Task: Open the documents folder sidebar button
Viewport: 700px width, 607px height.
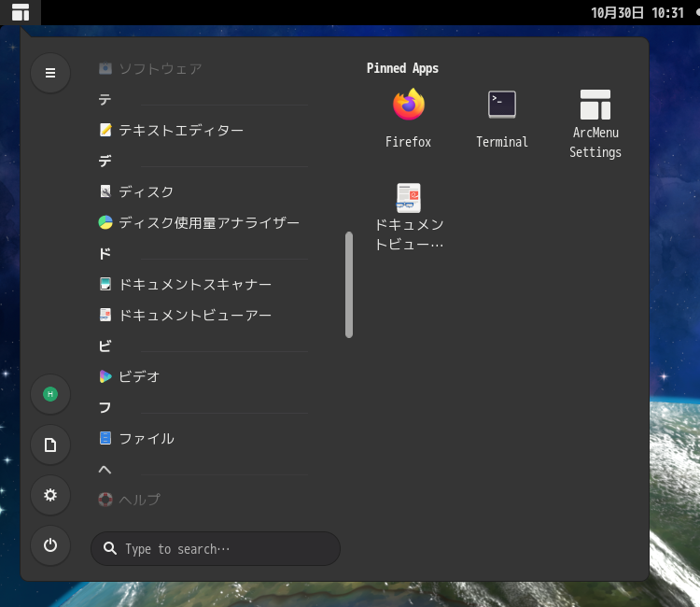Action: (x=50, y=445)
